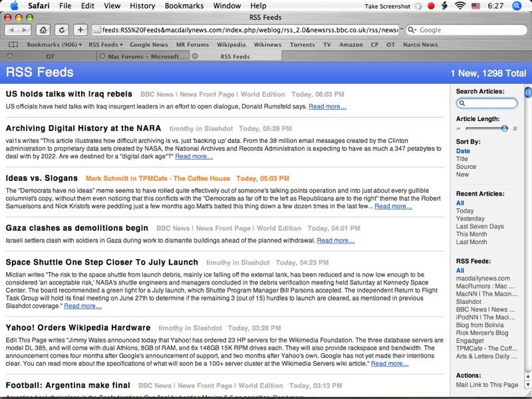Open 'Ideas vs. Slogans' Read more link
The height and width of the screenshot is (399, 532).
point(393,206)
